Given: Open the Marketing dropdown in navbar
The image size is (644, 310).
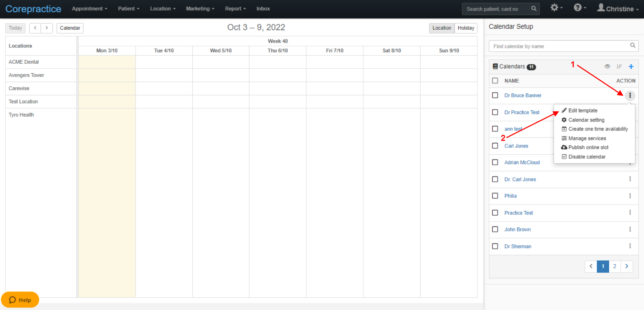Looking at the screenshot, I should click(x=200, y=8).
